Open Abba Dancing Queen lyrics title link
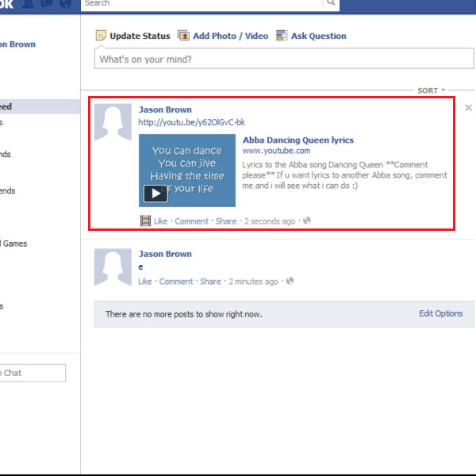476x476 pixels. 298,140
